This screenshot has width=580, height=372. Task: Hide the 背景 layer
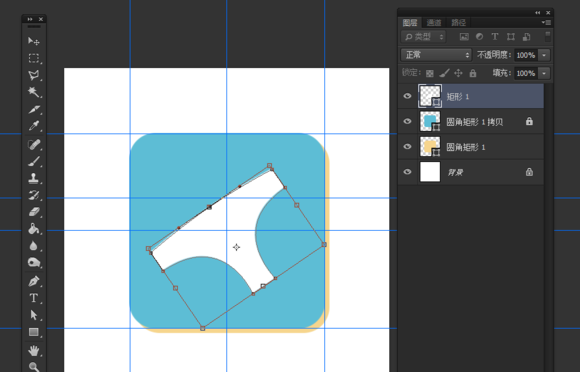(x=407, y=172)
